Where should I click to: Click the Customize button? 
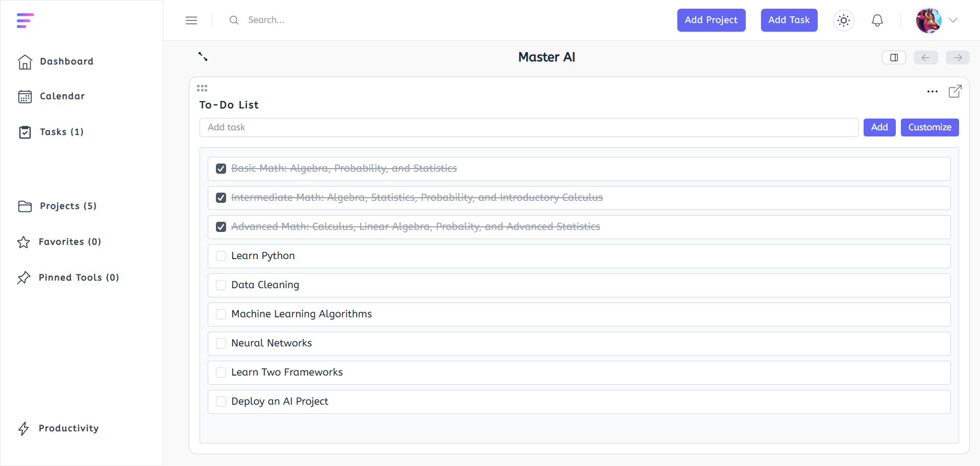click(x=929, y=127)
